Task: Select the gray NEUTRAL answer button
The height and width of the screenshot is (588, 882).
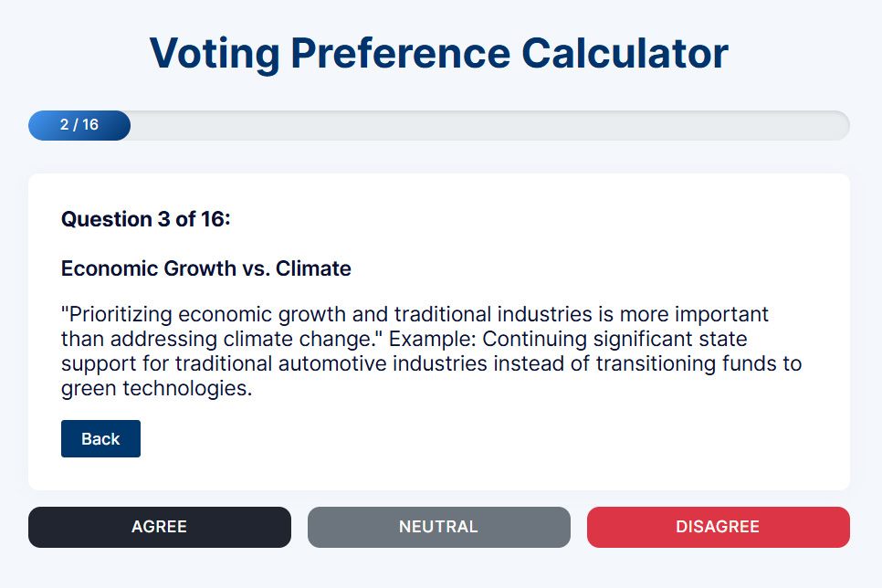Action: (x=439, y=527)
